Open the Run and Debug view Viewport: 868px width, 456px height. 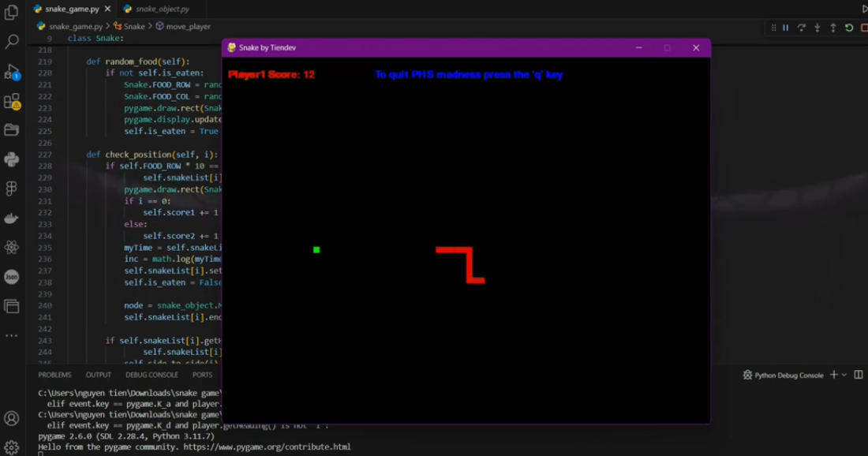point(11,72)
